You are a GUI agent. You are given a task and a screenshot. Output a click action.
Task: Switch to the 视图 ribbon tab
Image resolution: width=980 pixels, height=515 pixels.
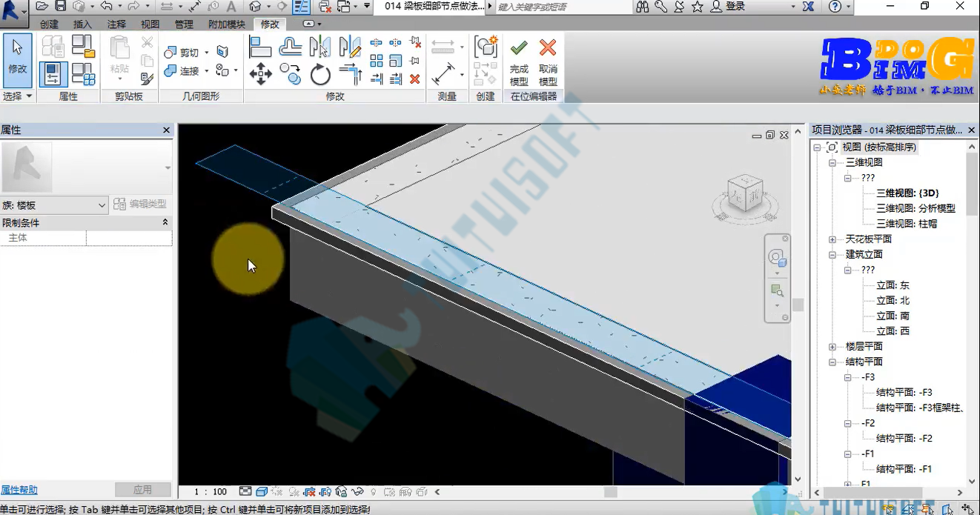pos(150,24)
